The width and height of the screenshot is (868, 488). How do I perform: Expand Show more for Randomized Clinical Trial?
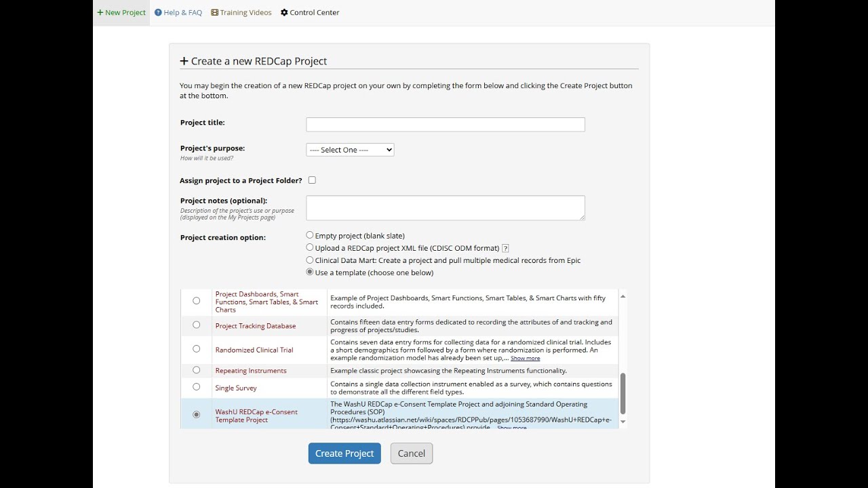click(526, 359)
